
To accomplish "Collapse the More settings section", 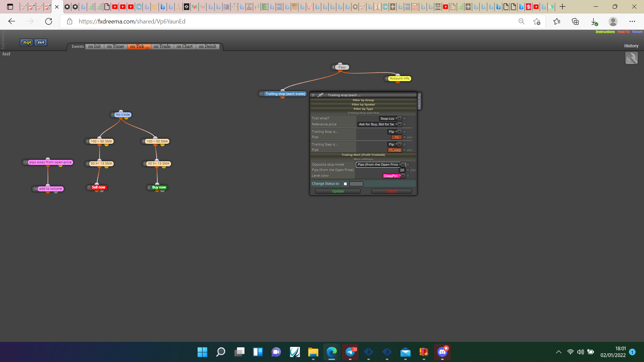I will tap(363, 159).
